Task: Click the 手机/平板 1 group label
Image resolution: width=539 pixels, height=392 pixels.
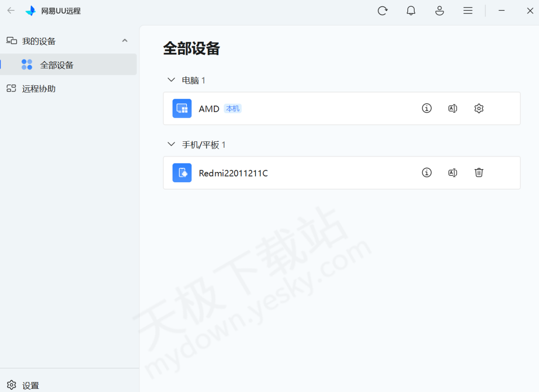Action: [203, 145]
